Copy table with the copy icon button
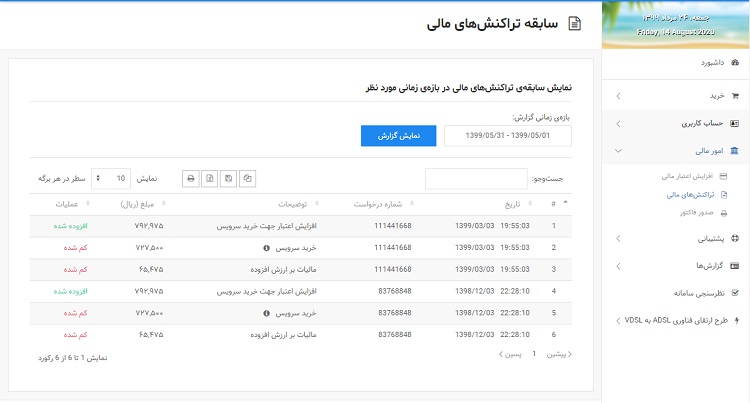Image resolution: width=750 pixels, height=403 pixels. [247, 178]
